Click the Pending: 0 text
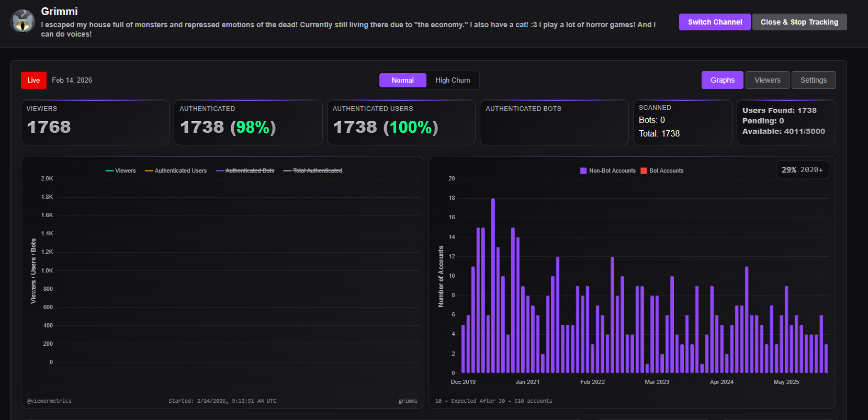 click(x=763, y=121)
